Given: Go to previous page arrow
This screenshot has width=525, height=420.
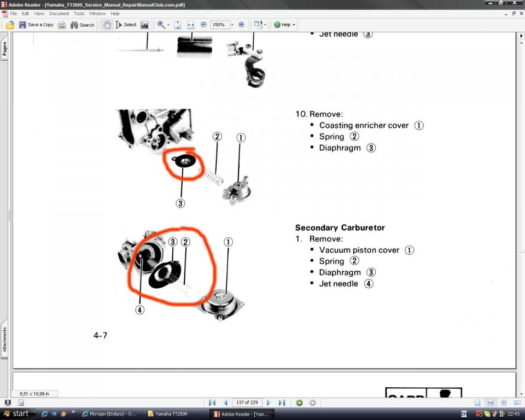Looking at the screenshot, I should click(225, 402).
